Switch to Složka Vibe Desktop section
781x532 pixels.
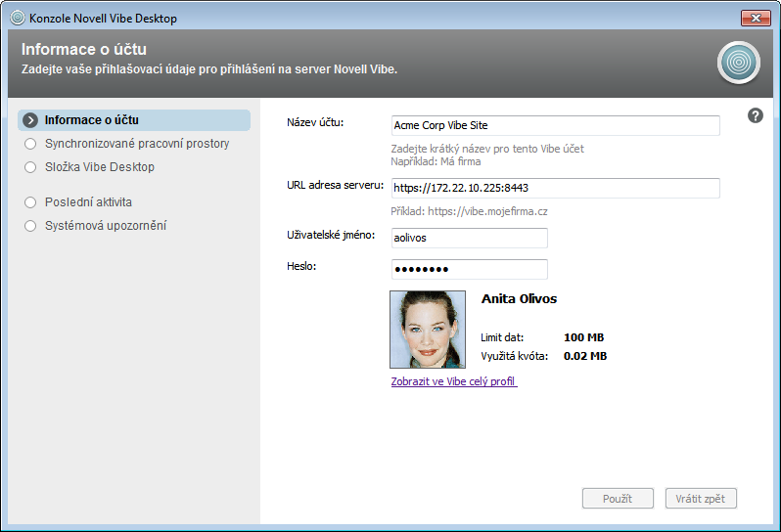click(99, 167)
